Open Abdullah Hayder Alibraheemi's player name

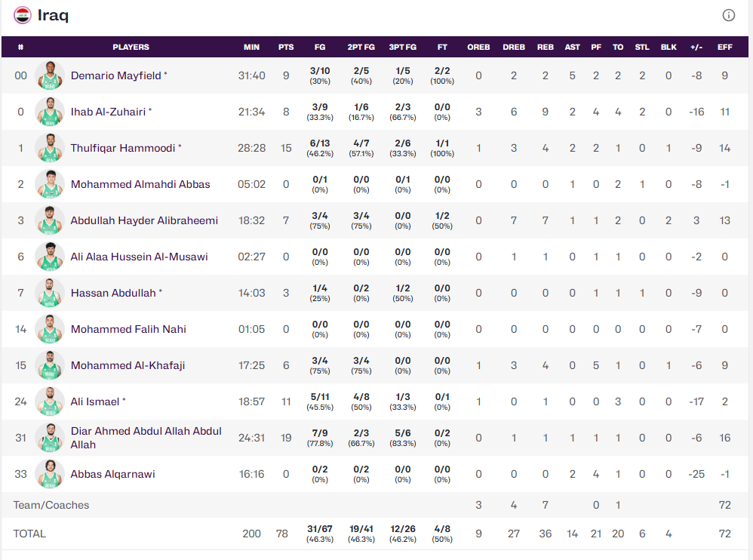point(144,220)
